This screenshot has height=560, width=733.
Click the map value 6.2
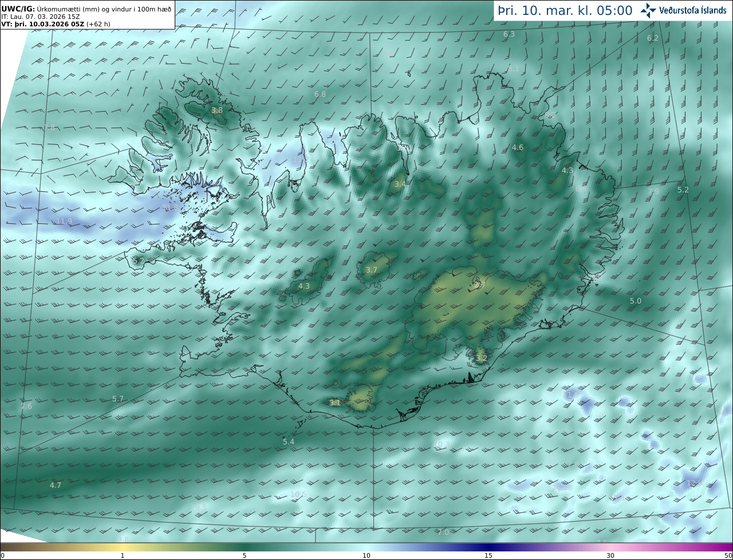(x=653, y=38)
